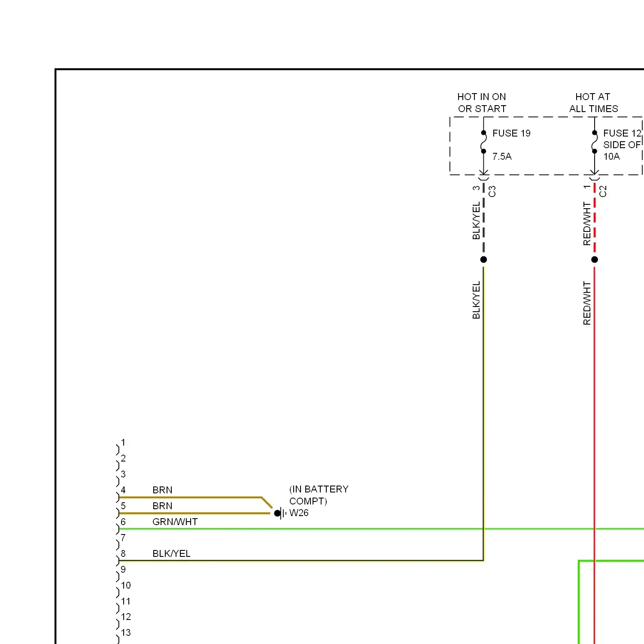Viewport: 644px width, 644px height.
Task: Select the BLK/YEL label on pin 8
Action: (x=171, y=553)
